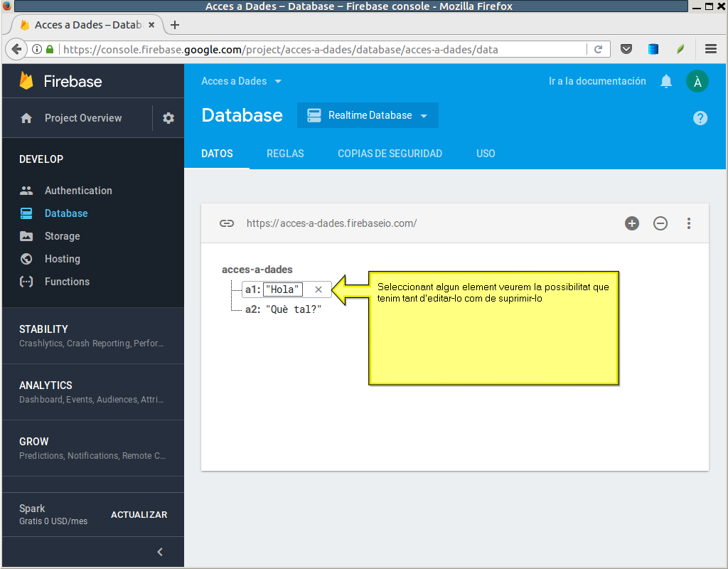Click the Spark plan label
This screenshot has width=728, height=569.
point(32,509)
